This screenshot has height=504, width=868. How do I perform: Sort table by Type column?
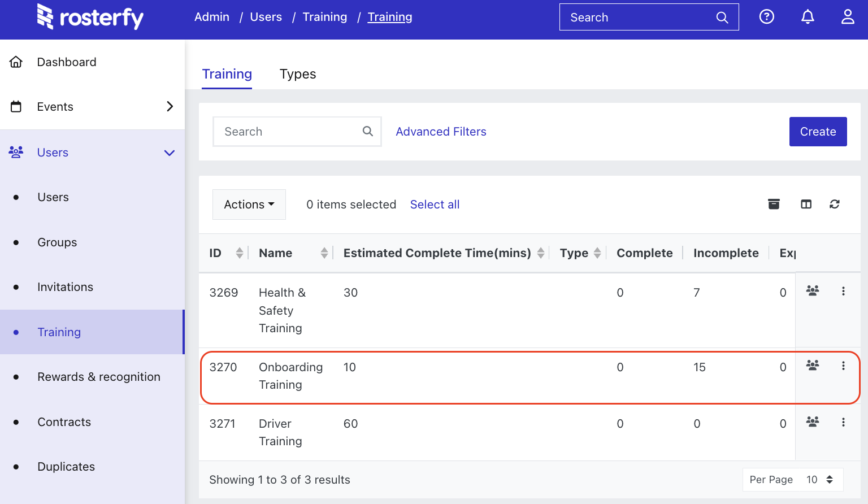click(597, 253)
